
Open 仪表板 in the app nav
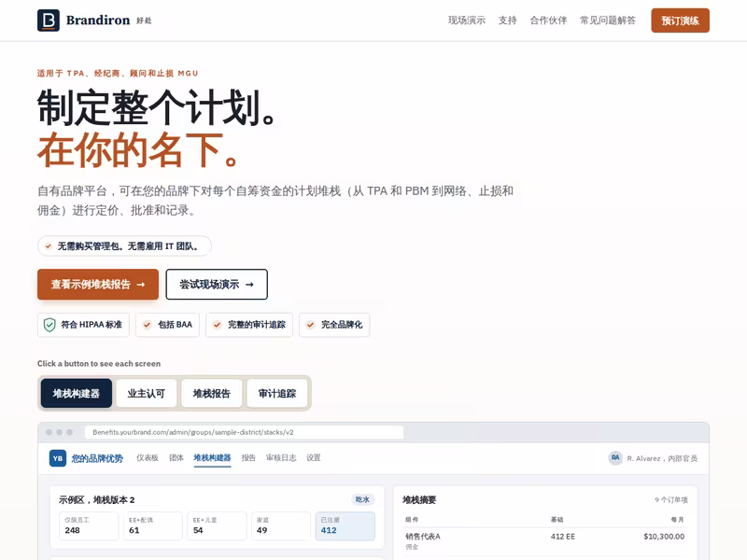(x=148, y=457)
